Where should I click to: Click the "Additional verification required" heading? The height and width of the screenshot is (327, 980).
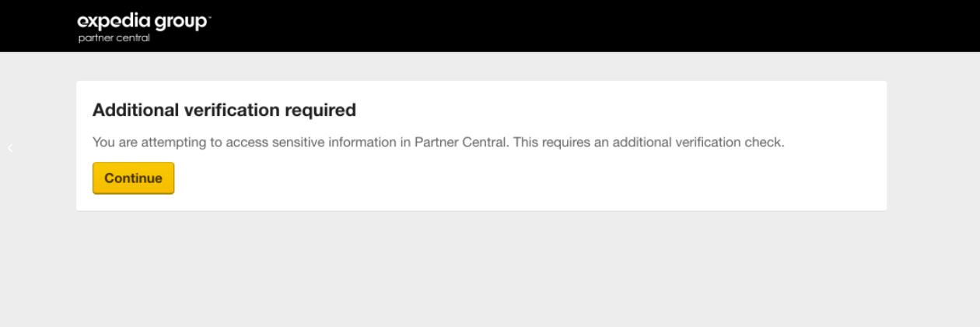[224, 111]
